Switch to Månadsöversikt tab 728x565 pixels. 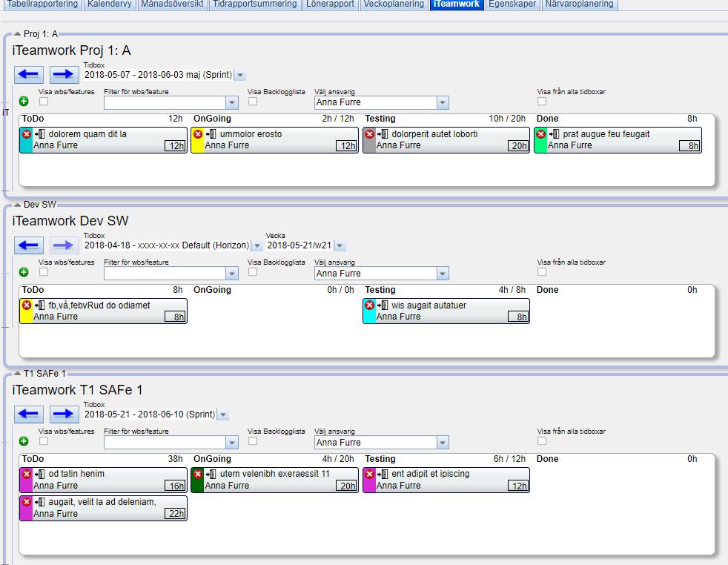pyautogui.click(x=172, y=4)
